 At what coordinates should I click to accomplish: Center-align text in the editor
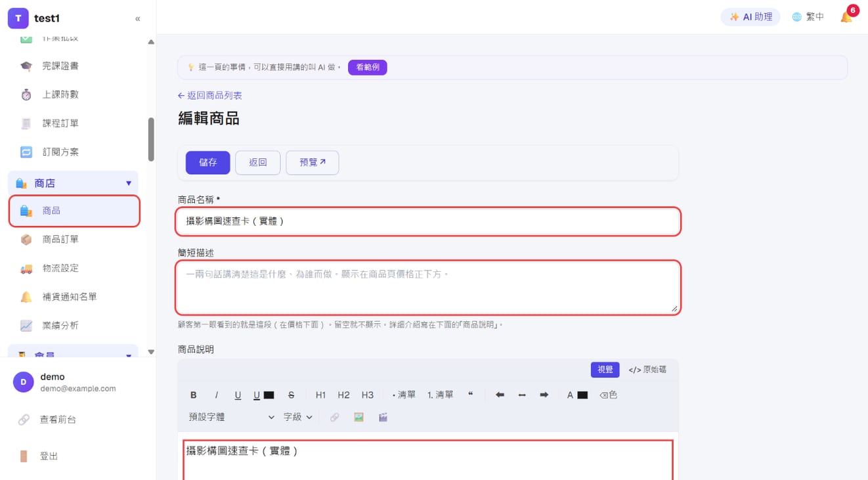point(522,395)
